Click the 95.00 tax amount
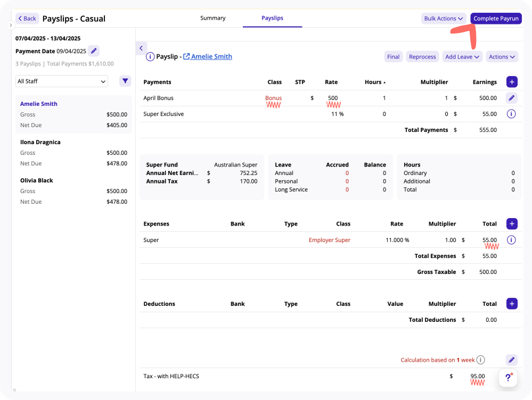 (477, 376)
